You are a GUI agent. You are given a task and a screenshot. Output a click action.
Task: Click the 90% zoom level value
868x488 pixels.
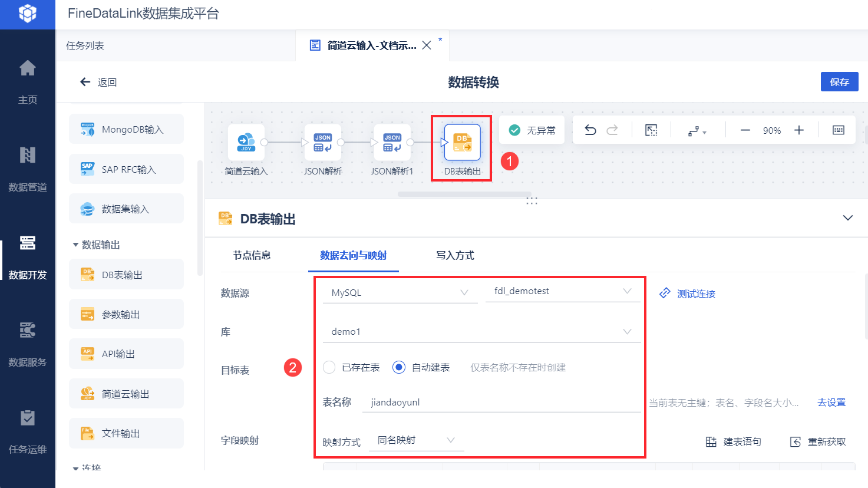772,131
